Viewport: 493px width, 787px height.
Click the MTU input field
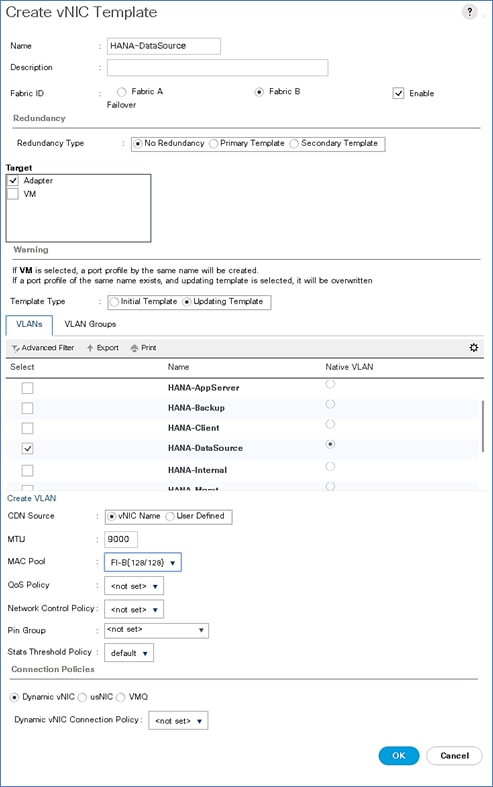(121, 540)
